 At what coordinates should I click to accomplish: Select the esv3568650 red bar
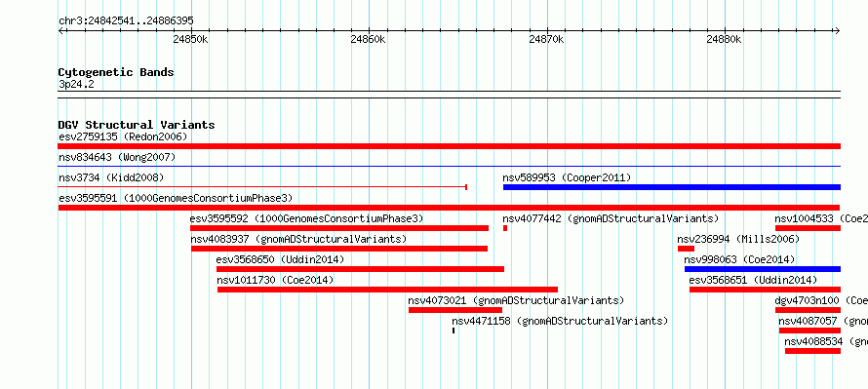click(361, 269)
